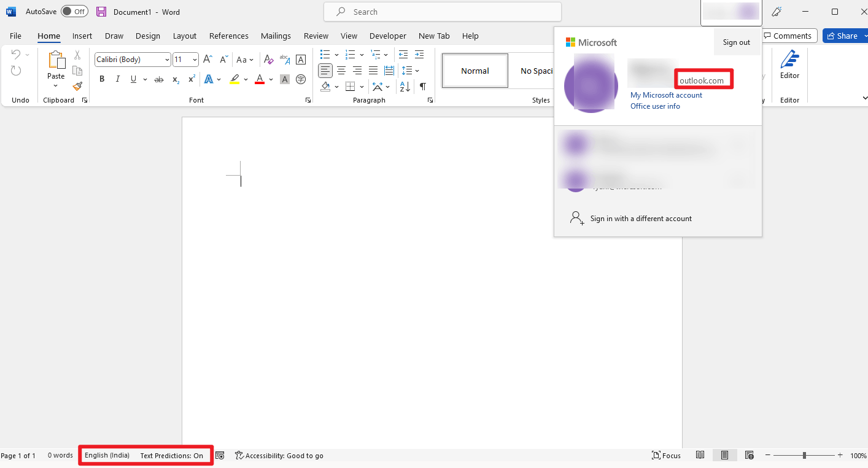868x468 pixels.
Task: Click the zoom slider handle
Action: 804,456
